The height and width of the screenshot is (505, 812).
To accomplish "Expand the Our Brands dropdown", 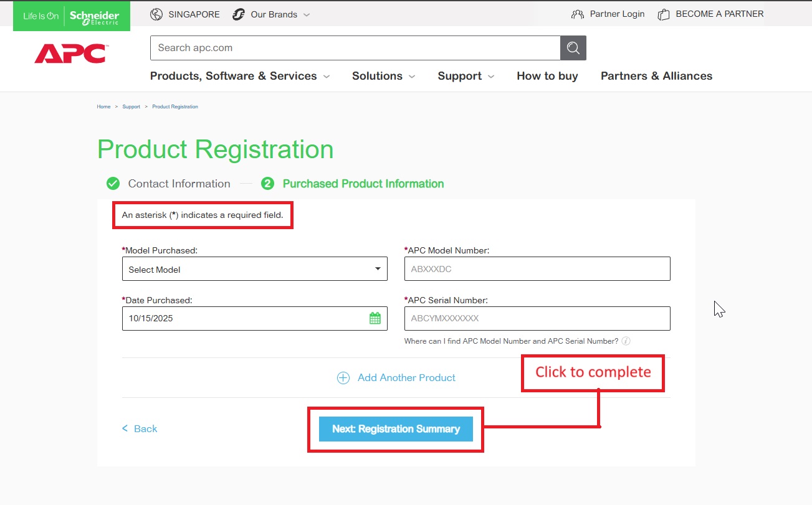I will [307, 15].
